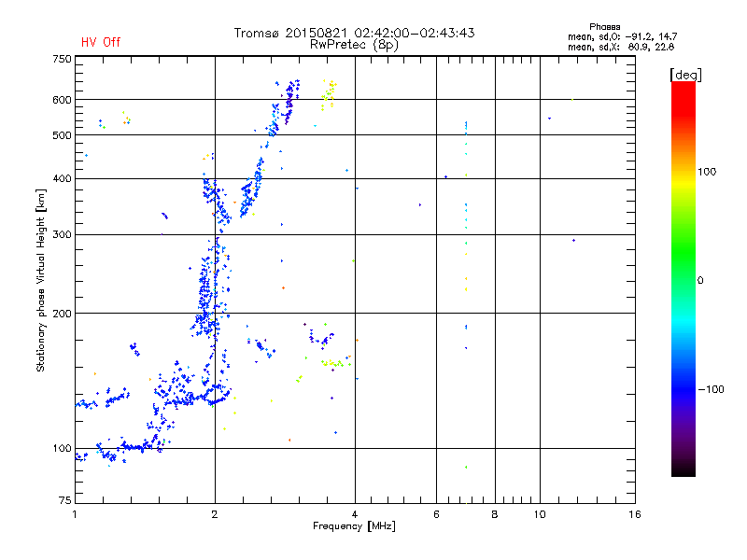Click the y-axis label '200'
The height and width of the screenshot is (560, 747).
pyautogui.click(x=63, y=314)
